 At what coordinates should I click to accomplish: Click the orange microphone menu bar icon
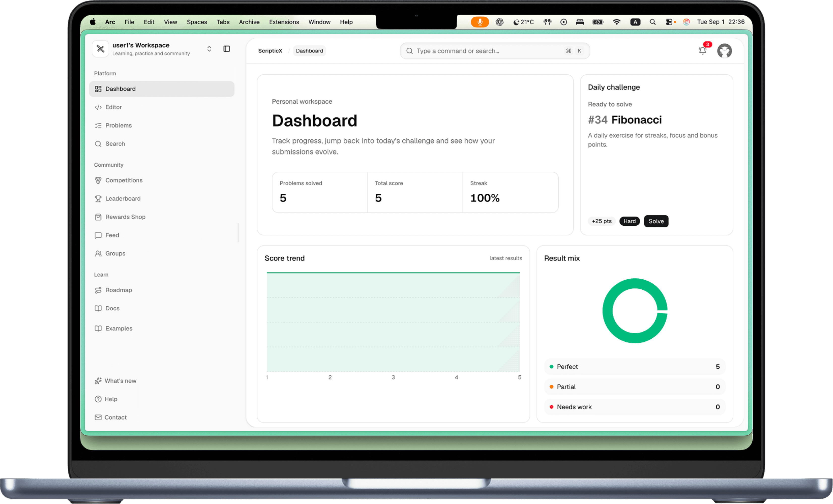(x=480, y=22)
